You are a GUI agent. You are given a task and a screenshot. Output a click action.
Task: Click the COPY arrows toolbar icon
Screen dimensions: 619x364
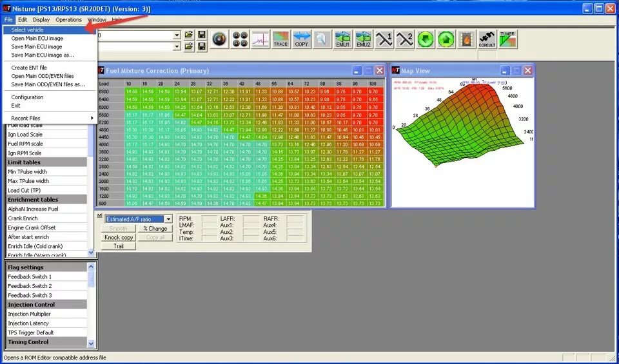coord(302,39)
